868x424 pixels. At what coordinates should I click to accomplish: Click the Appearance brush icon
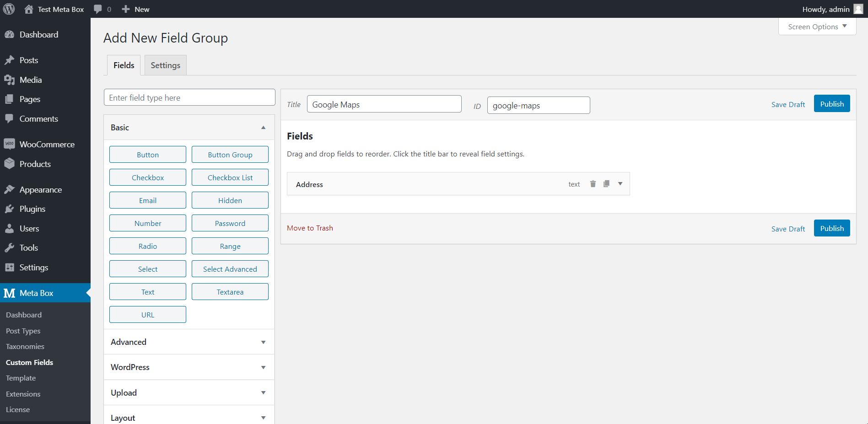[x=10, y=190]
